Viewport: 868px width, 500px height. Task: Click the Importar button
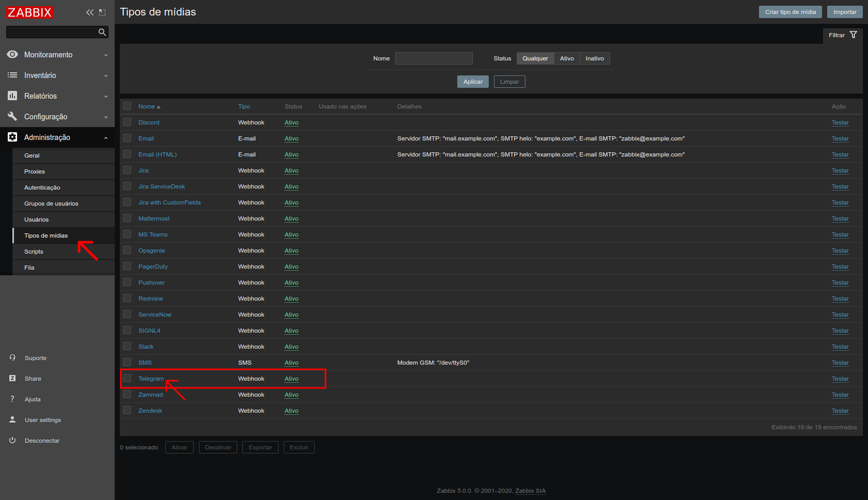[x=845, y=12]
